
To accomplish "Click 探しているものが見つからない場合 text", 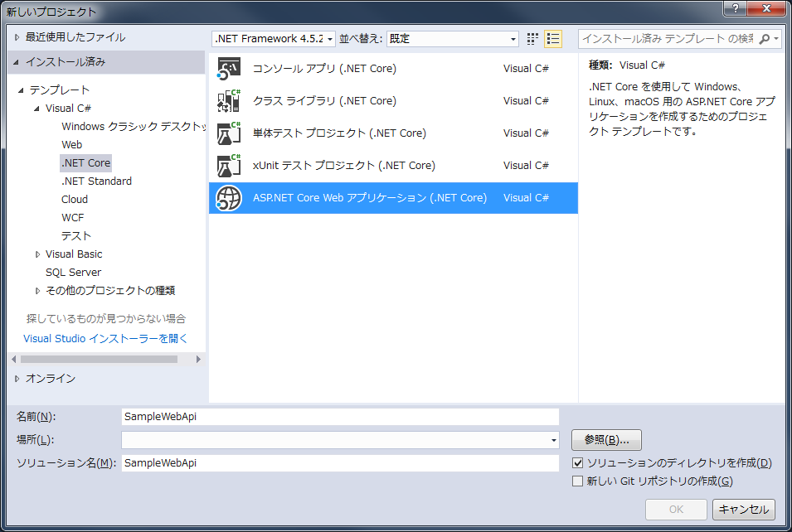I will pos(106,318).
